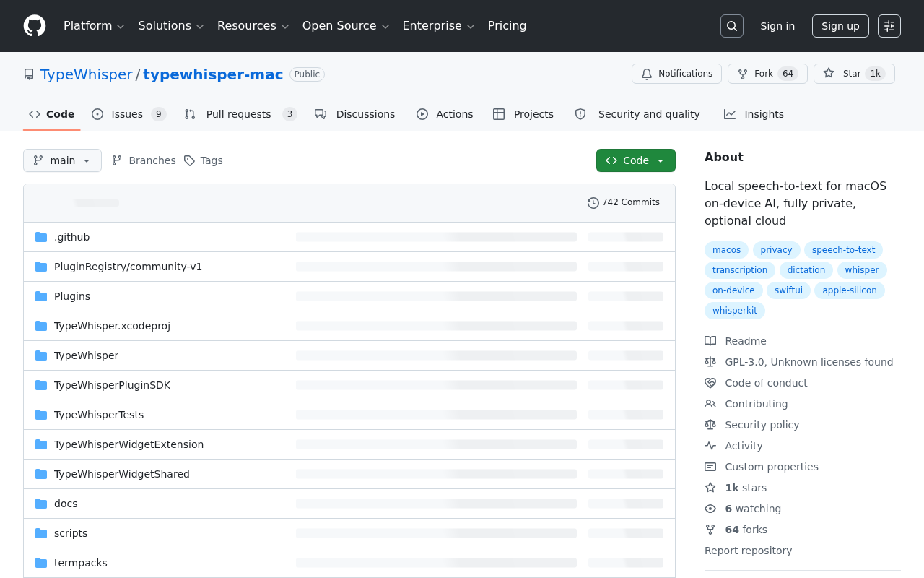Select the whisperkit topic tag
Screen dimensions: 924x578
tap(735, 311)
